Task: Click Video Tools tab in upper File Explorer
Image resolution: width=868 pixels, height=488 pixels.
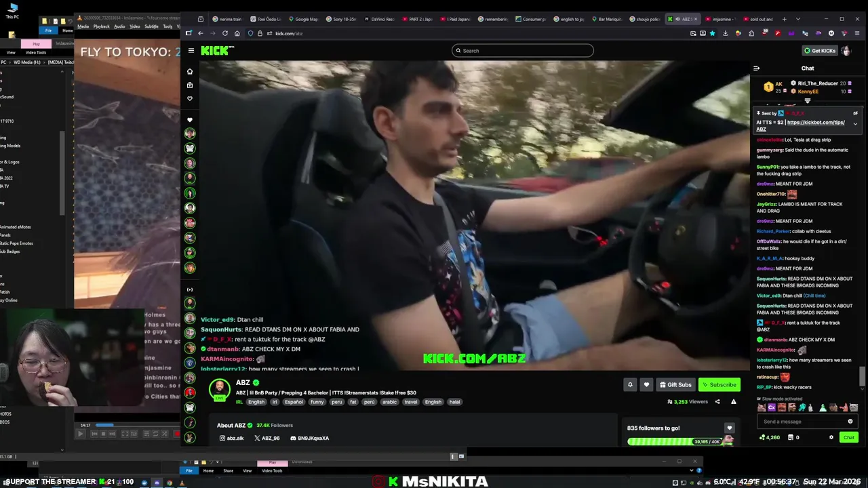Action: click(x=35, y=52)
